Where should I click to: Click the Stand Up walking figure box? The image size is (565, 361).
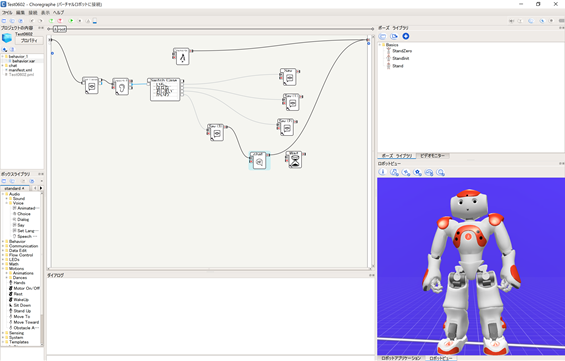[182, 57]
